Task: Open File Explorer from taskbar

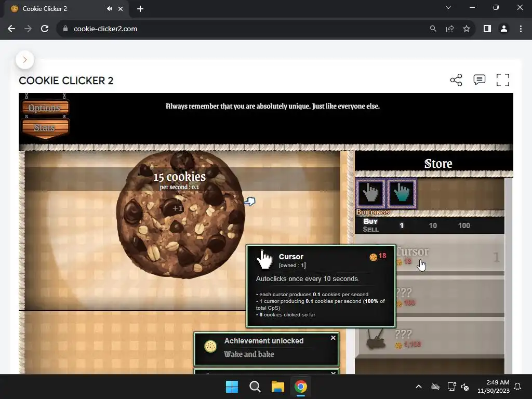Action: (277, 387)
